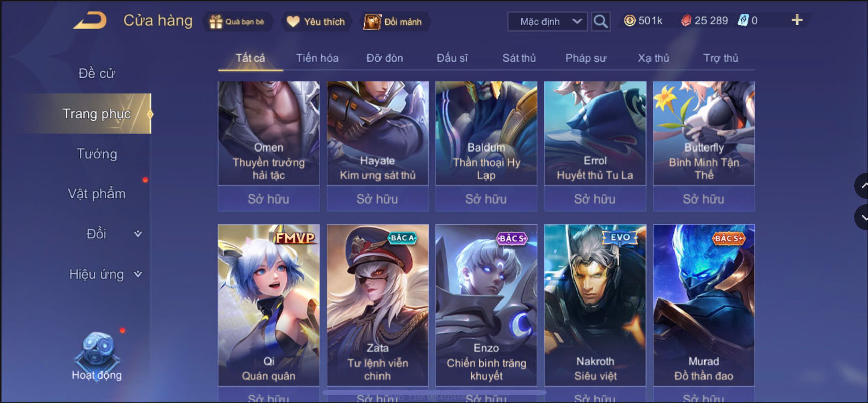Click the up arrow side button
The height and width of the screenshot is (403, 868).
pyautogui.click(x=862, y=186)
